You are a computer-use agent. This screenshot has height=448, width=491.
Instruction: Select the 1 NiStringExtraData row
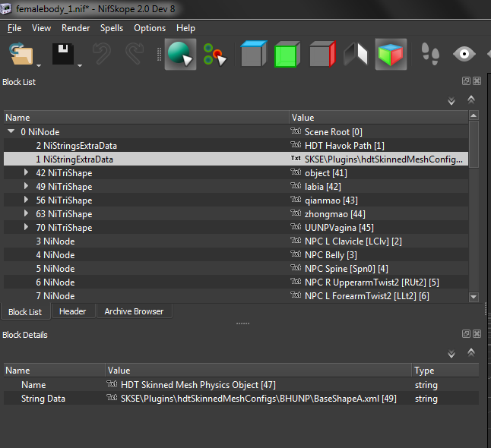[236, 159]
